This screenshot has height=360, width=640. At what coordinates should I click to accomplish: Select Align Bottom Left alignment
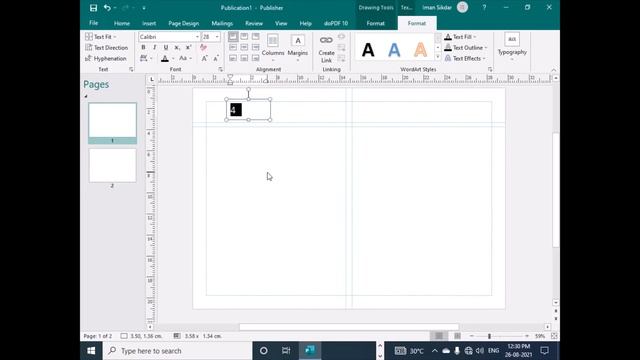[233, 58]
